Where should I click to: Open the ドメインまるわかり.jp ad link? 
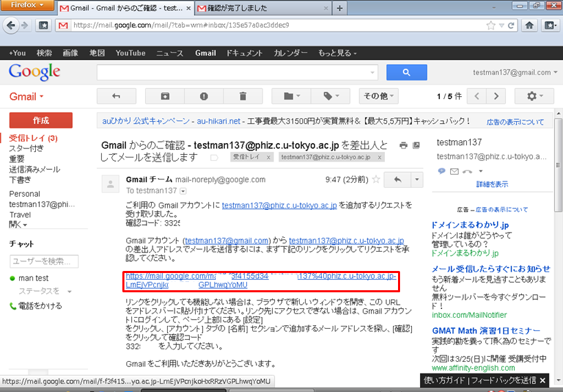(x=470, y=225)
